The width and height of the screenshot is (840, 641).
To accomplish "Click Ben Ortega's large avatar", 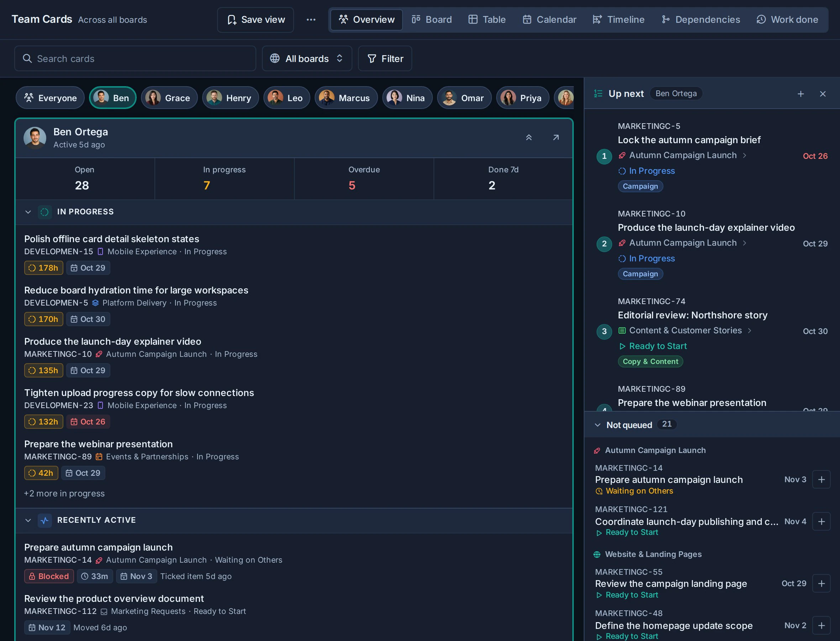I will point(35,138).
